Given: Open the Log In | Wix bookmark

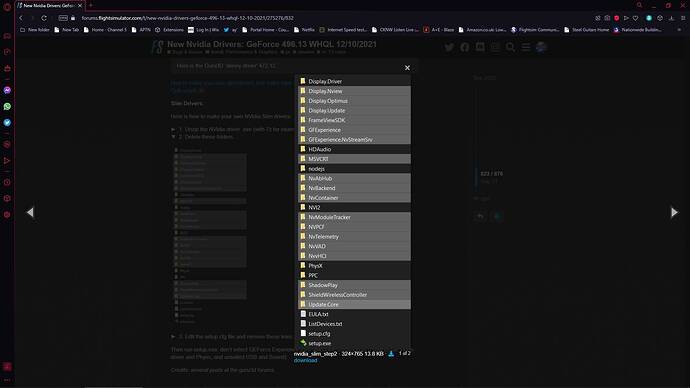Looking at the screenshot, I should click(203, 30).
